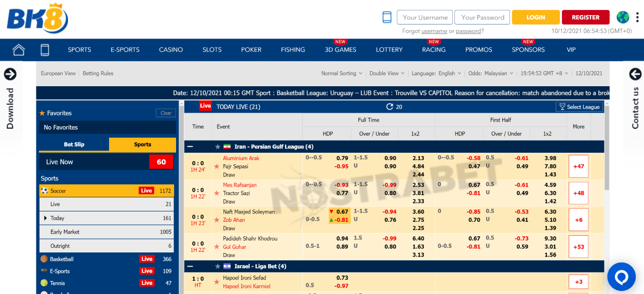644x294 pixels.
Task: Pick the -0.93 handicap odds for Mes Rafsanjan
Action: click(341, 185)
